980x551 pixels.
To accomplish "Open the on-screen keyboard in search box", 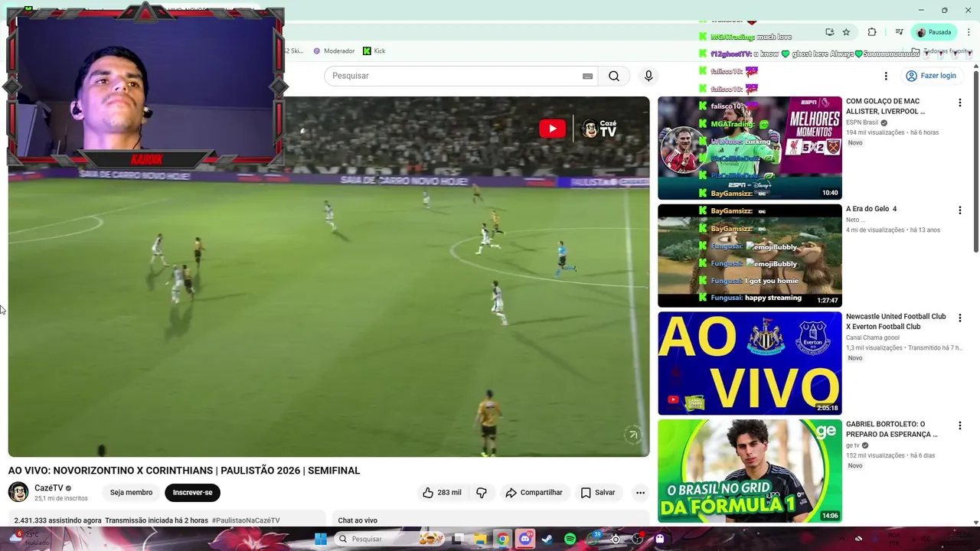I will tap(587, 76).
